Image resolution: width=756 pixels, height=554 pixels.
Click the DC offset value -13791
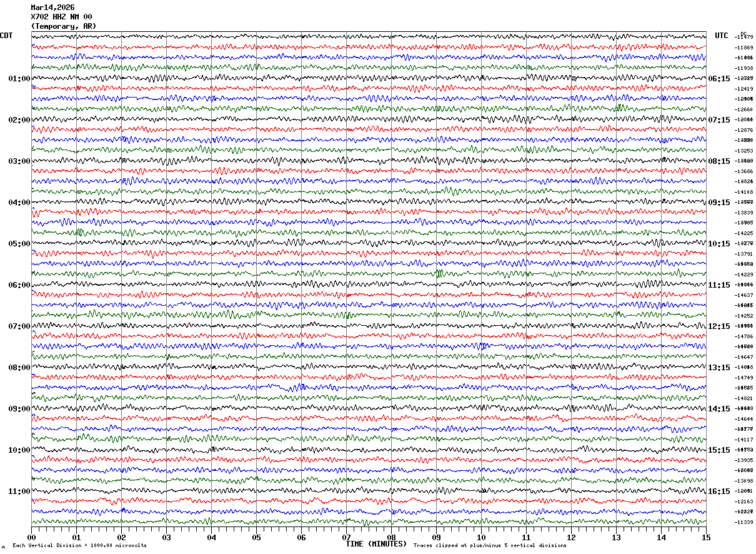[x=744, y=254]
